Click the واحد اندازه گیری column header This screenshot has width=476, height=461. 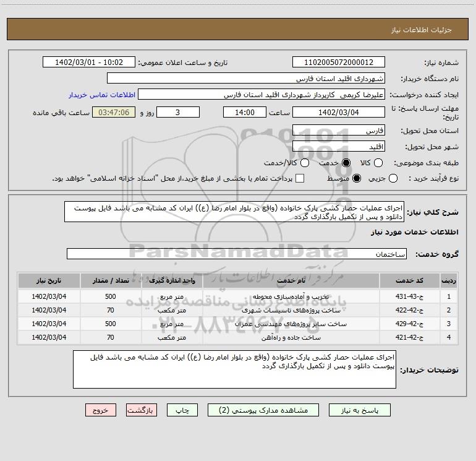click(x=172, y=280)
